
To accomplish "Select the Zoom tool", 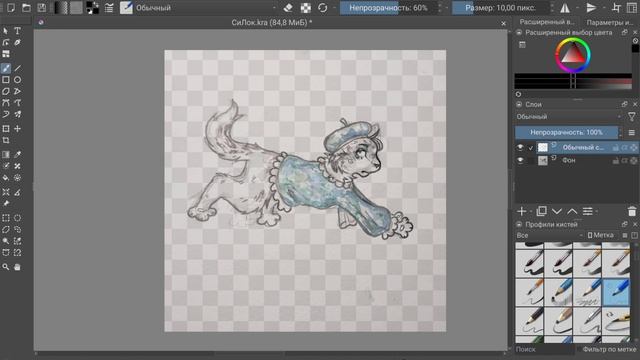I will tap(6, 267).
